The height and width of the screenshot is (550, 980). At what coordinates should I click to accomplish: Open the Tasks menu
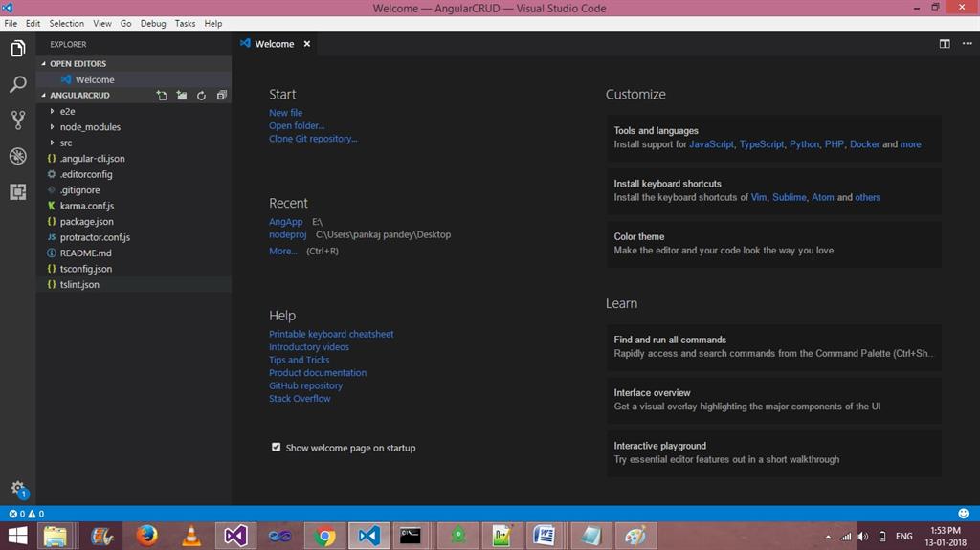185,24
